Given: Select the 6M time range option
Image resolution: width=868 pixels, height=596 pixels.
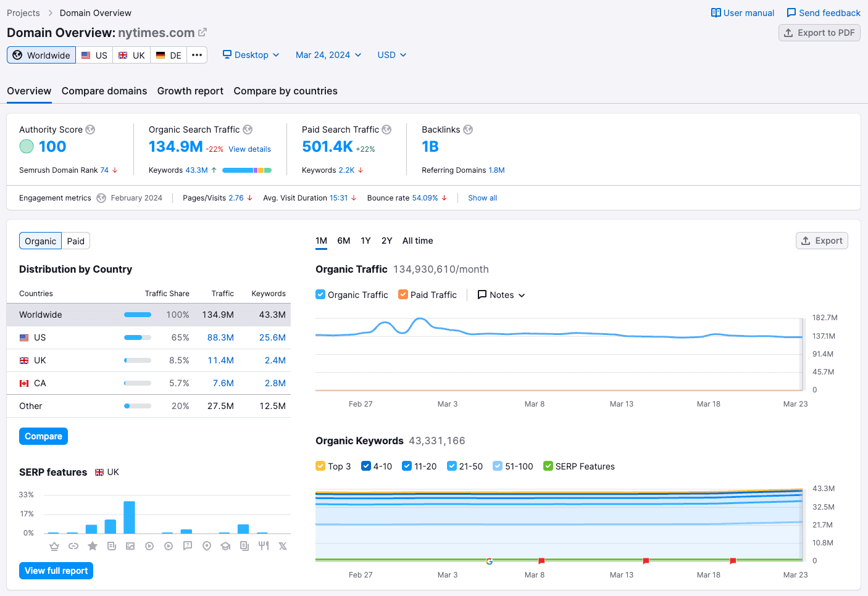Looking at the screenshot, I should click(x=343, y=241).
